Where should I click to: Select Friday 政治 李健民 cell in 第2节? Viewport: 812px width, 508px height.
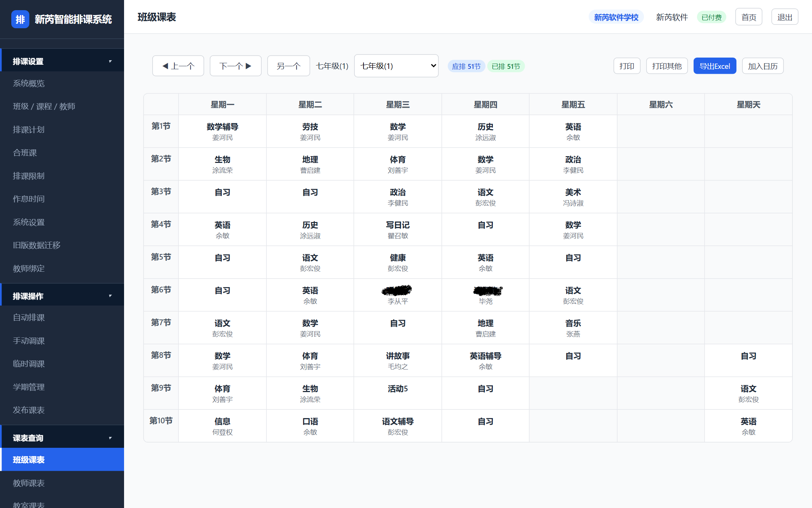[573, 164]
